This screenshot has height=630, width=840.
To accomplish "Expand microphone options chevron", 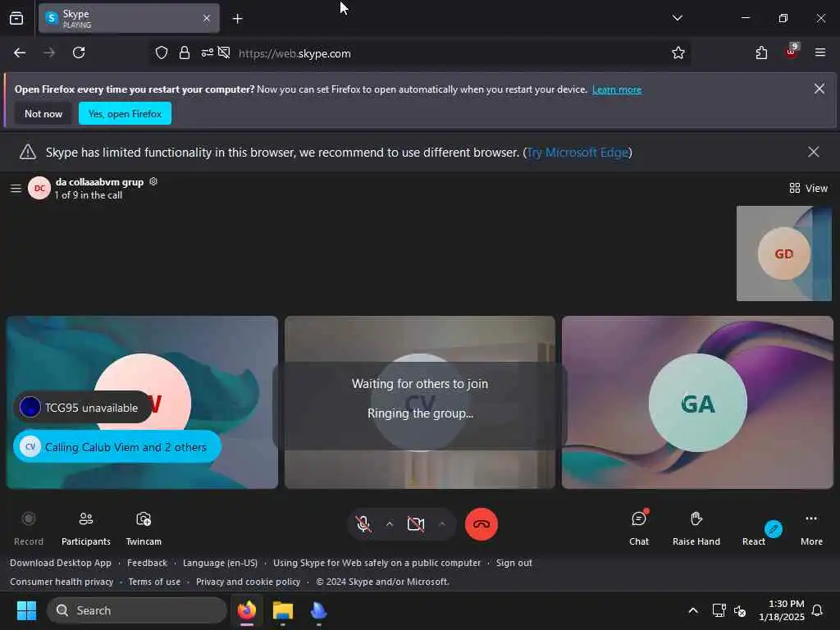I will pyautogui.click(x=390, y=524).
